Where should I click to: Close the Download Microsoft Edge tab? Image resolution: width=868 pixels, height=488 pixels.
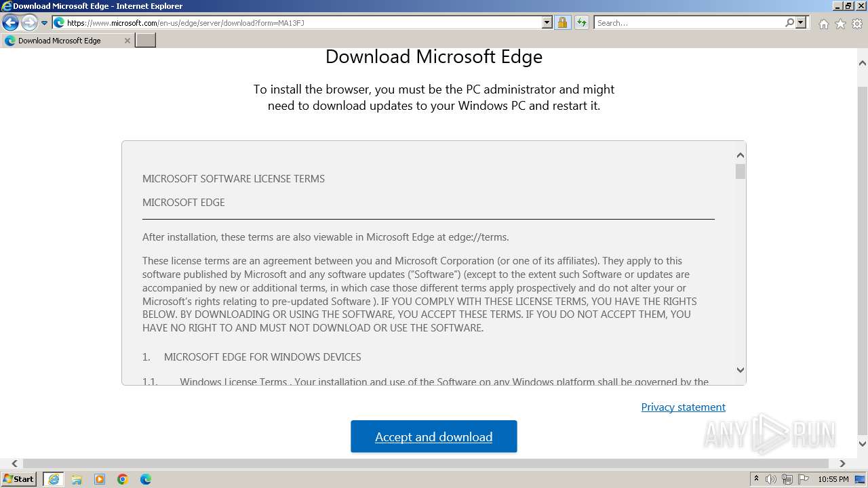pos(127,41)
